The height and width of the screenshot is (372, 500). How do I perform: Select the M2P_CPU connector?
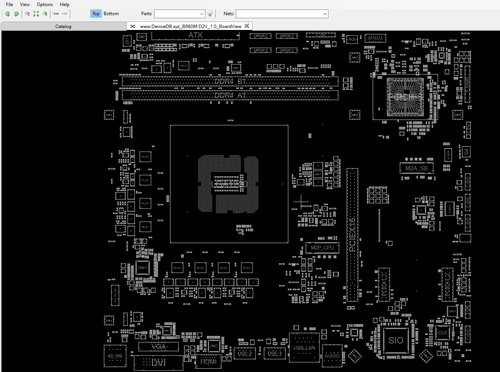tap(322, 248)
